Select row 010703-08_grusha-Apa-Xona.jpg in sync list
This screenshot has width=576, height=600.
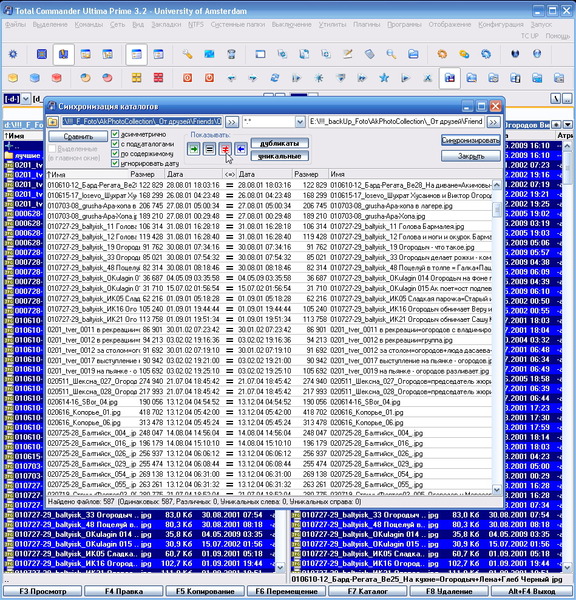pyautogui.click(x=269, y=216)
